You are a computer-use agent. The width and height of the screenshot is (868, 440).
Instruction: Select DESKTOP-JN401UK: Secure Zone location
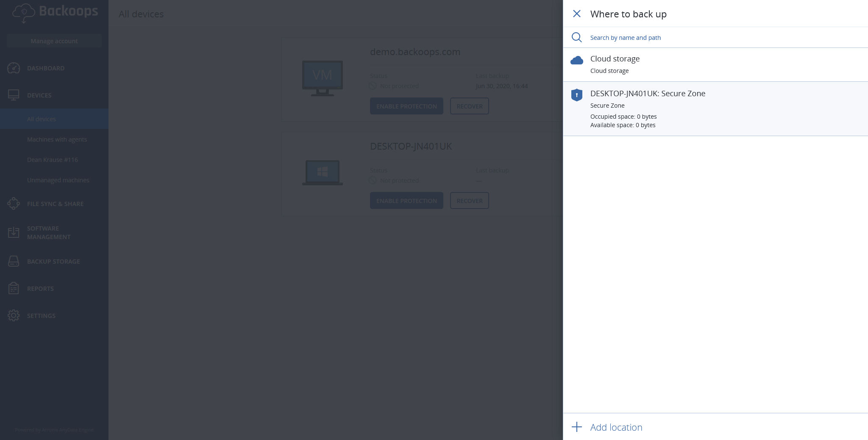coord(715,109)
